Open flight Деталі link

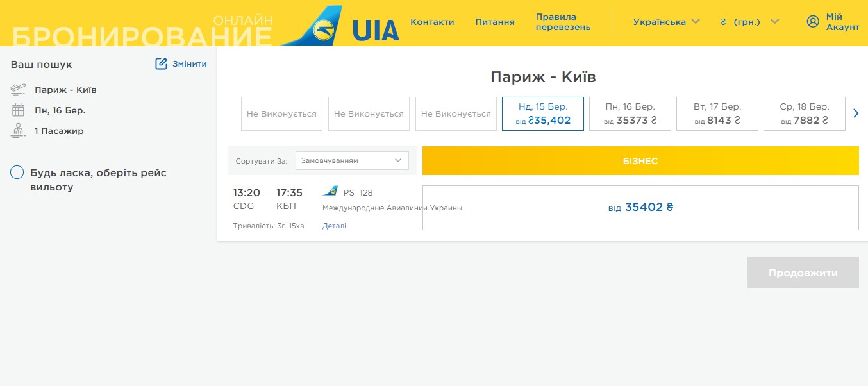pos(334,226)
